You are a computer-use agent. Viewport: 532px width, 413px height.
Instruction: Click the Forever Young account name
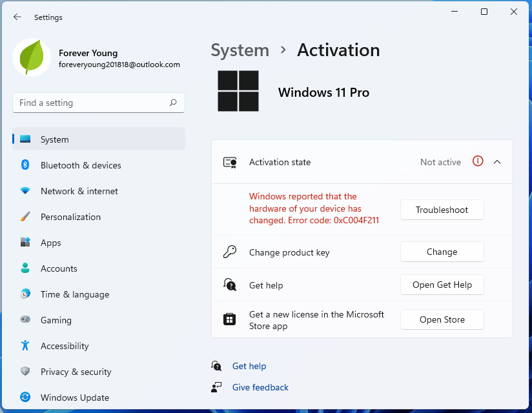click(x=88, y=53)
